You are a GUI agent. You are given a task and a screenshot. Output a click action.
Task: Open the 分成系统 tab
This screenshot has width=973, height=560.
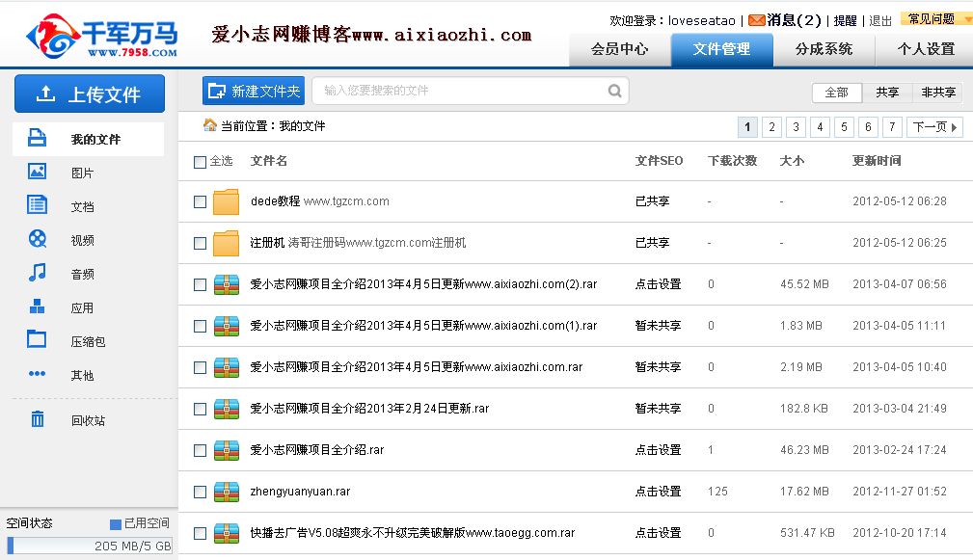823,49
